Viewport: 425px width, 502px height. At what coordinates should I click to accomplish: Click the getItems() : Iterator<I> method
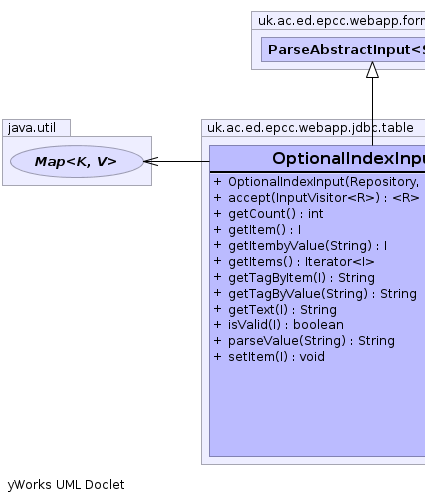pyautogui.click(x=294, y=262)
